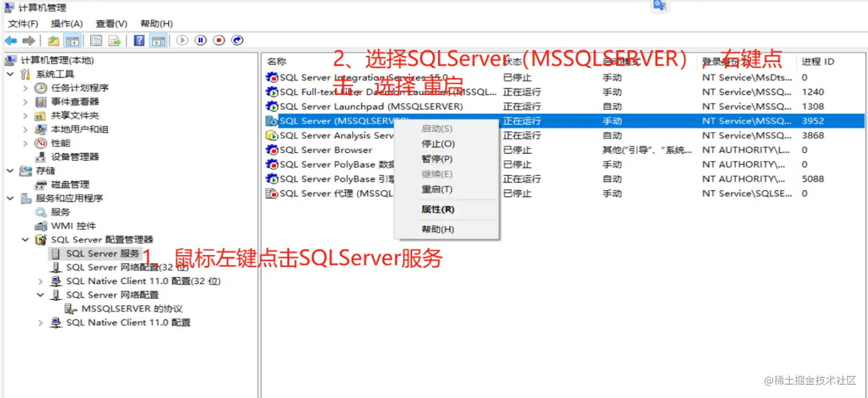
Task: Select the SQL Server 网络配置(32 位) item
Action: click(x=127, y=267)
